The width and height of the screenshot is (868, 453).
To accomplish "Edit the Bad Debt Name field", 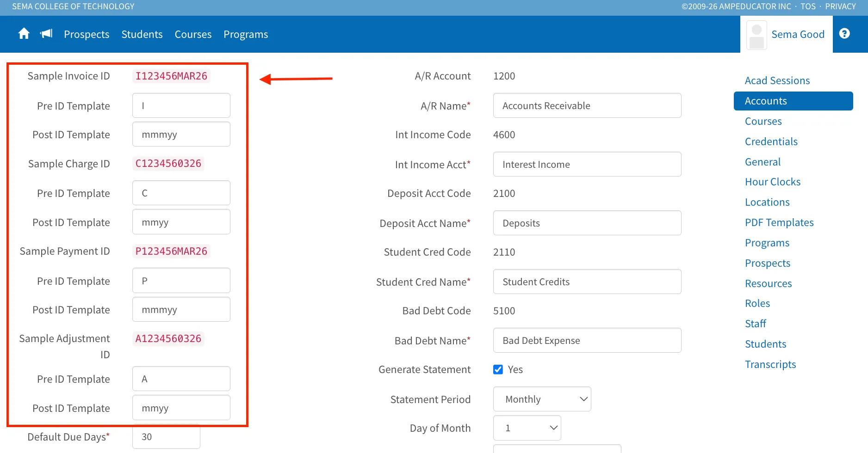I will pos(587,340).
